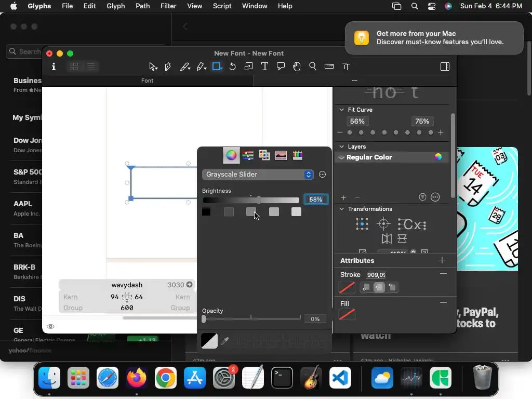Open the Layers actions ellipsis menu
Image resolution: width=532 pixels, height=399 pixels.
point(435,197)
